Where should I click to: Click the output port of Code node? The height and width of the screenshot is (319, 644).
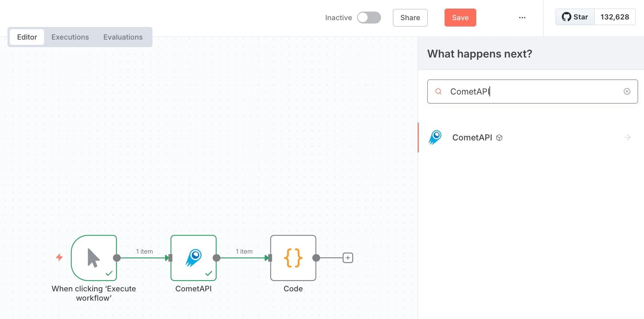(x=316, y=258)
